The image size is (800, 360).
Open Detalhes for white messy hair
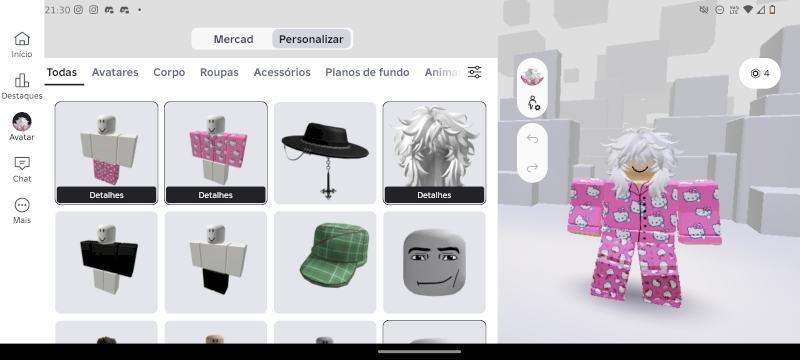click(434, 195)
